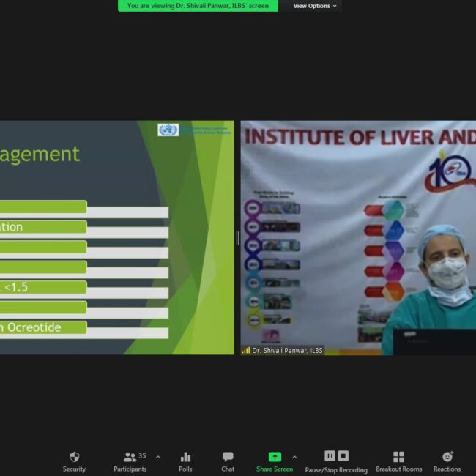Pause the recording
This screenshot has height=476, width=476.
click(x=330, y=456)
